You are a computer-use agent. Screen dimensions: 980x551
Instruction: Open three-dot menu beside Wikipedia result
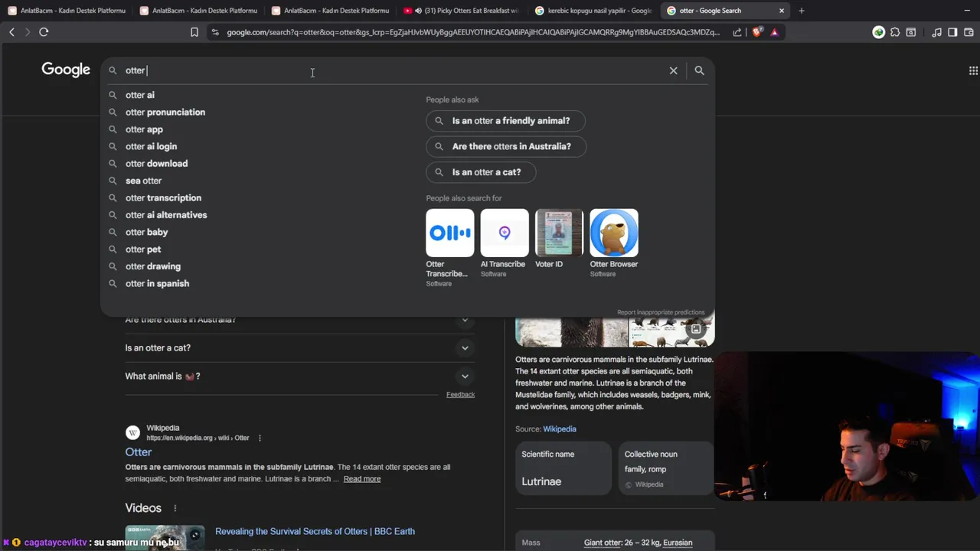[x=260, y=438]
